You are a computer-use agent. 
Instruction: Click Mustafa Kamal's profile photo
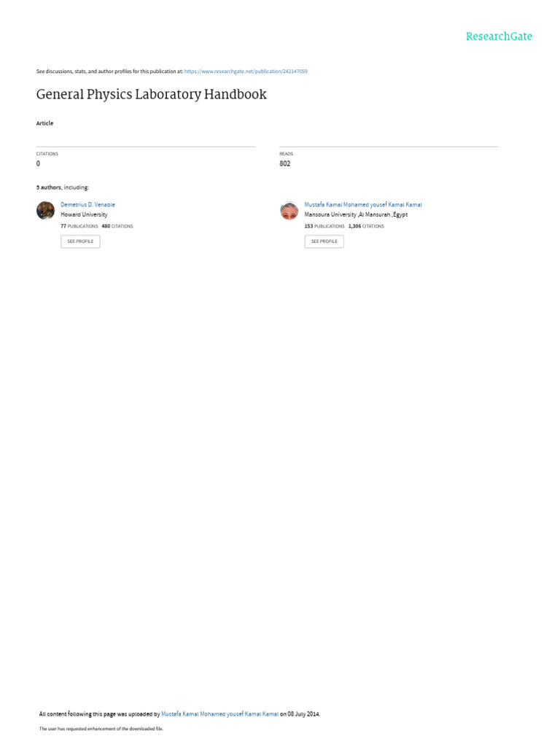[289, 210]
